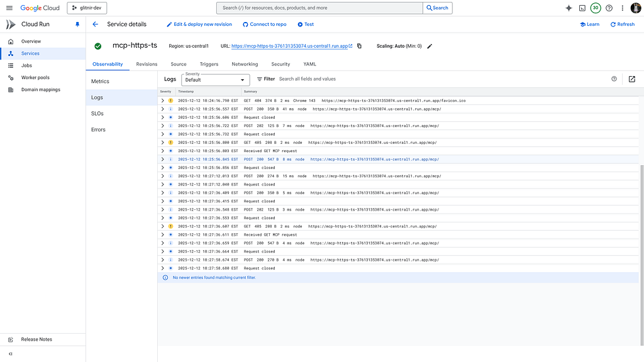Open the user account avatar
The image size is (644, 362).
click(636, 8)
